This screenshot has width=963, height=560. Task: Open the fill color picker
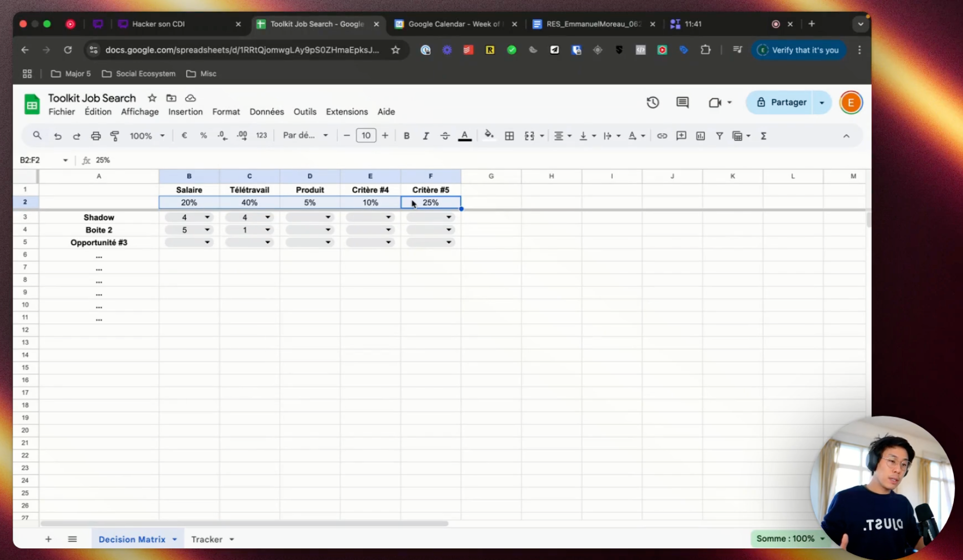click(489, 136)
